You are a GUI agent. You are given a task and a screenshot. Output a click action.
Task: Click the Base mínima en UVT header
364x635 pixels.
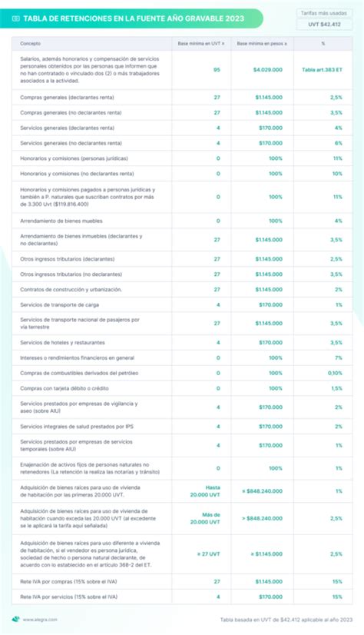pyautogui.click(x=201, y=43)
